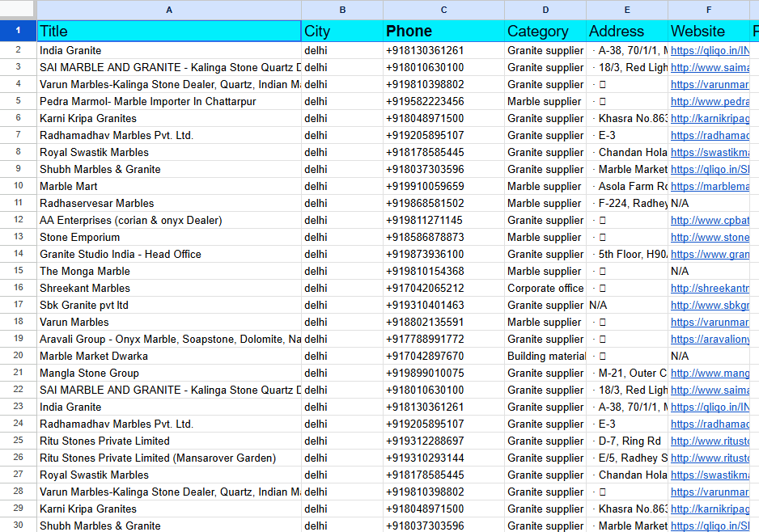Open aravalionyx website link
This screenshot has width=759, height=532.
coord(710,339)
